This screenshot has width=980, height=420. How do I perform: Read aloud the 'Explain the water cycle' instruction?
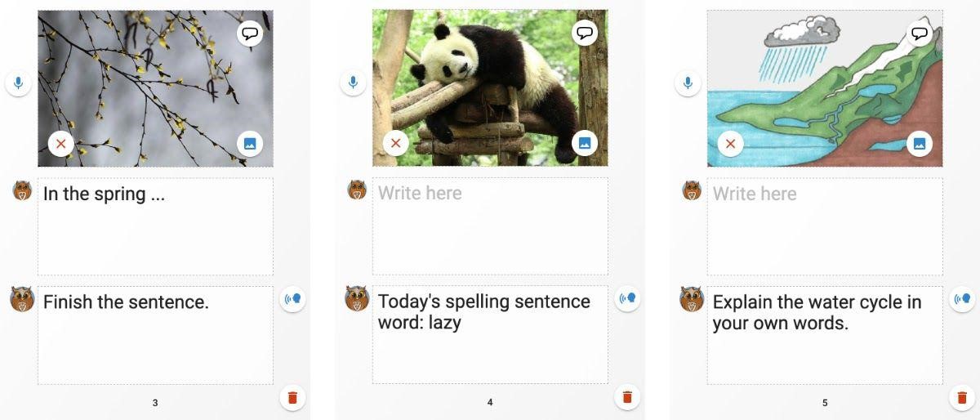coord(963,299)
